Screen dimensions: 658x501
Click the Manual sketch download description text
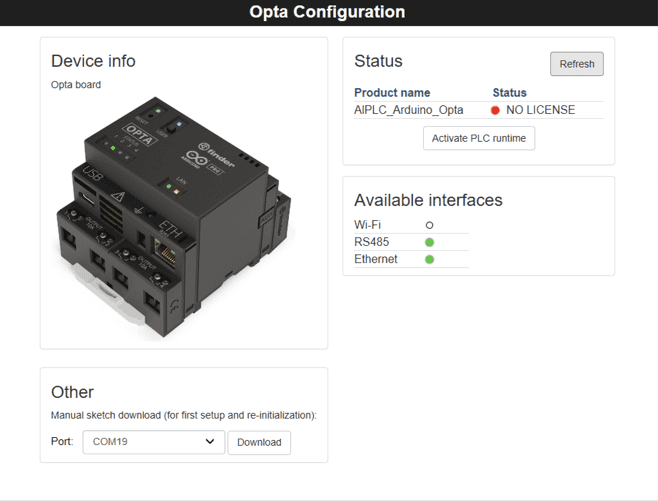pyautogui.click(x=183, y=415)
